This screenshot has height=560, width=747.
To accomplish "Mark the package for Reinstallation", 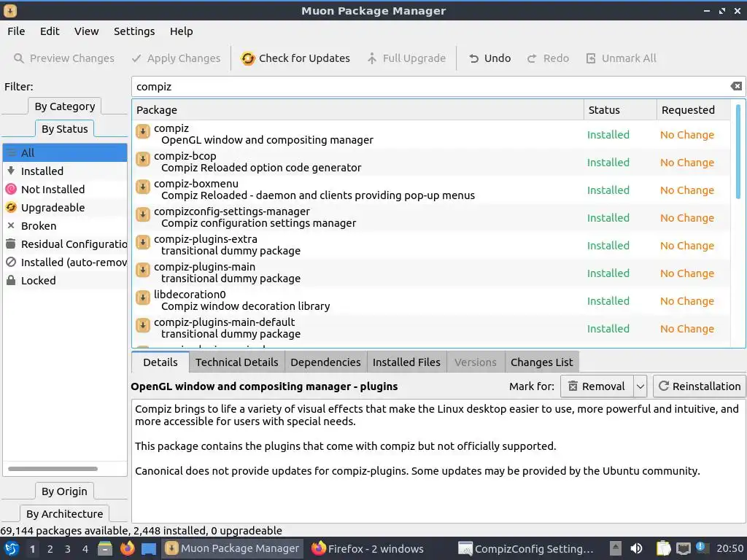I will click(700, 386).
